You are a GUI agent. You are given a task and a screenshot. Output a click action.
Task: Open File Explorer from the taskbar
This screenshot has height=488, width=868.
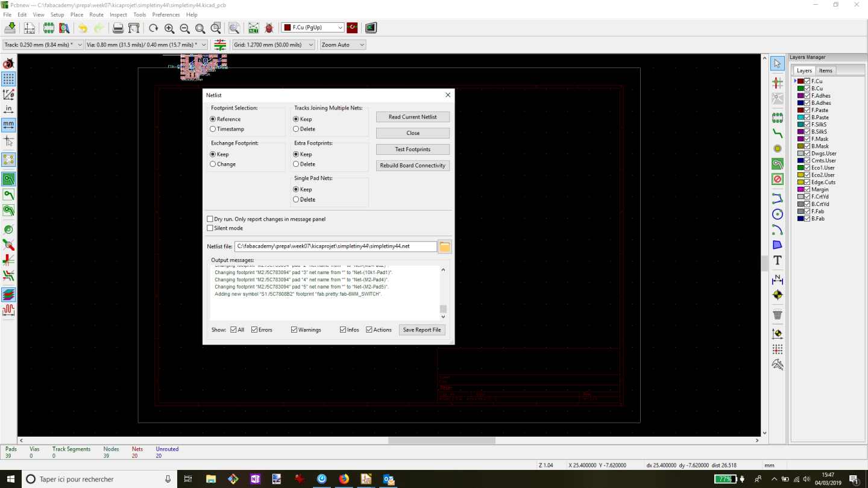click(x=210, y=479)
